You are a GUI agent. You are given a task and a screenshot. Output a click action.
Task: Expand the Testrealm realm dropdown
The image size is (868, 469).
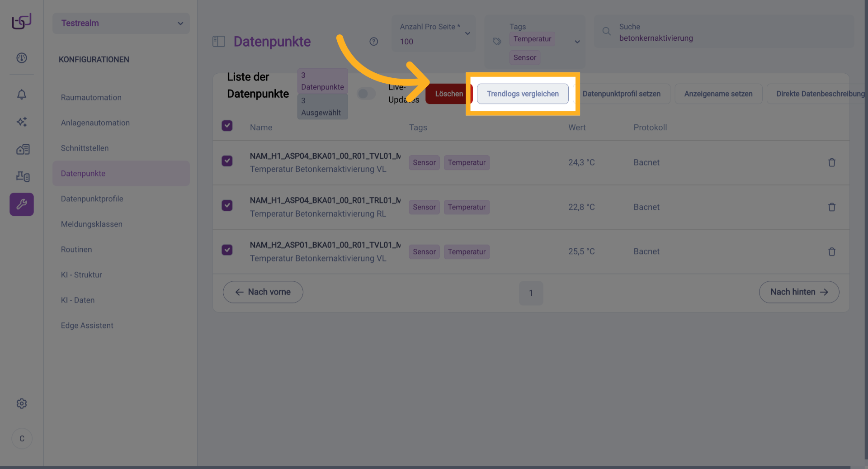pyautogui.click(x=121, y=23)
